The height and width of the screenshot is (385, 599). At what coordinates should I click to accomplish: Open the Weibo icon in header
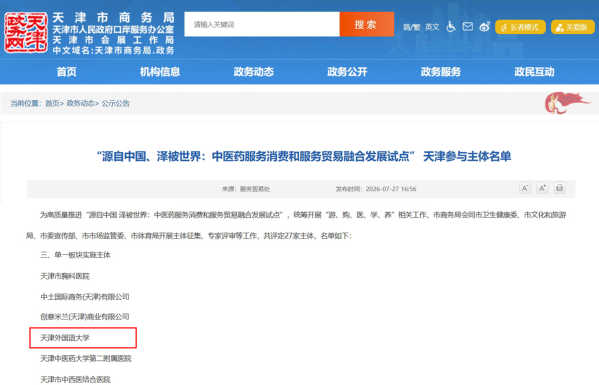point(484,27)
